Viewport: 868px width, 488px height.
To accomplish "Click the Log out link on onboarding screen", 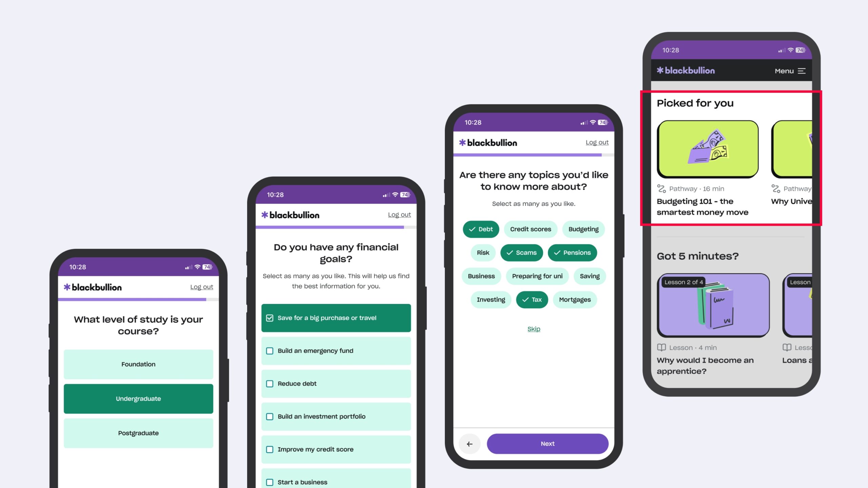I will 201,287.
